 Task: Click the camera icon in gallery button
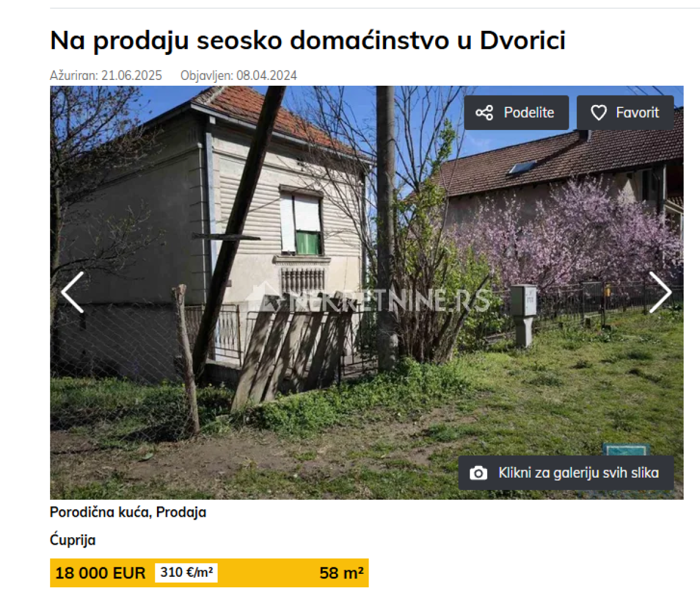click(478, 473)
